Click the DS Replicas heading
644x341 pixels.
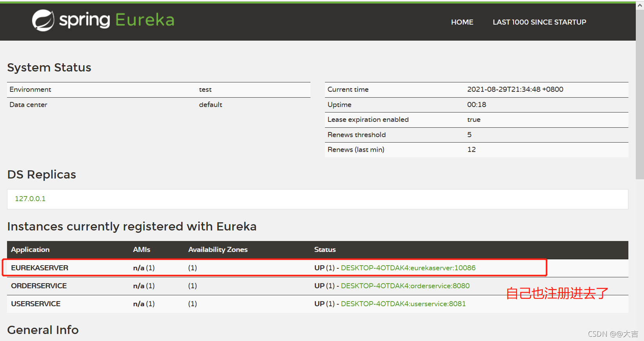41,175
